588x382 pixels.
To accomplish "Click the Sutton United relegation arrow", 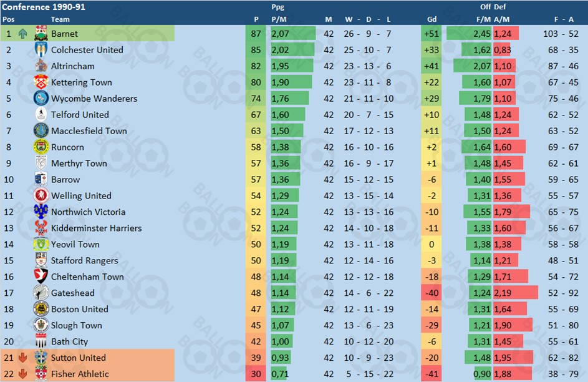I will tap(23, 358).
